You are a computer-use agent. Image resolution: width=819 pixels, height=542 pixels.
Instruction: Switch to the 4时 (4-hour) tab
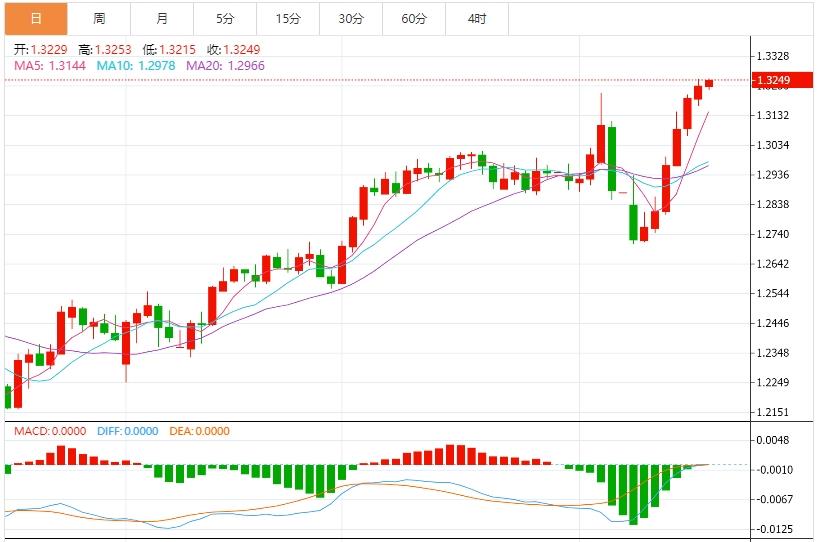point(477,18)
